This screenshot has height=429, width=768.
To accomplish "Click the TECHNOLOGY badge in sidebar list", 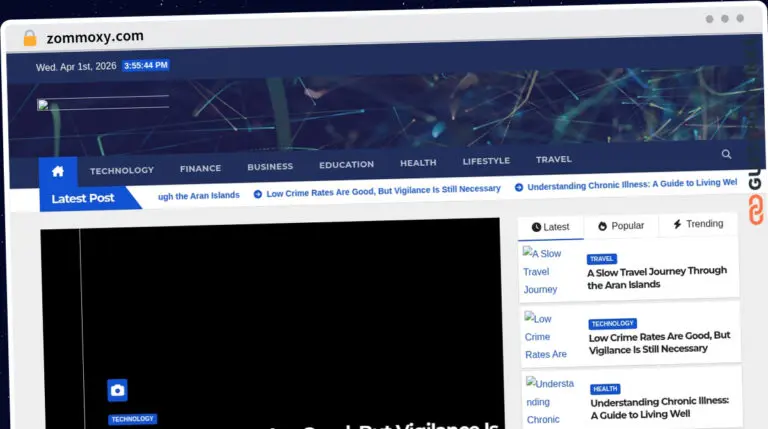I will tap(612, 323).
